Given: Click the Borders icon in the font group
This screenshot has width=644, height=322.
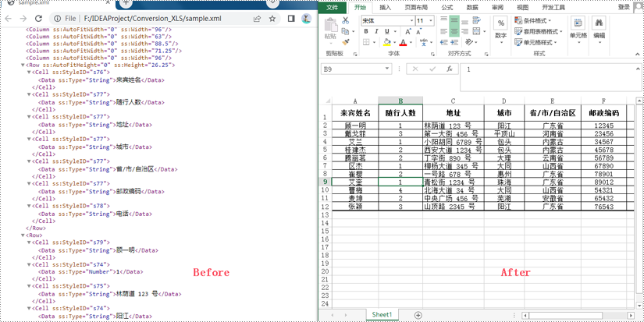Looking at the screenshot, I should [366, 42].
